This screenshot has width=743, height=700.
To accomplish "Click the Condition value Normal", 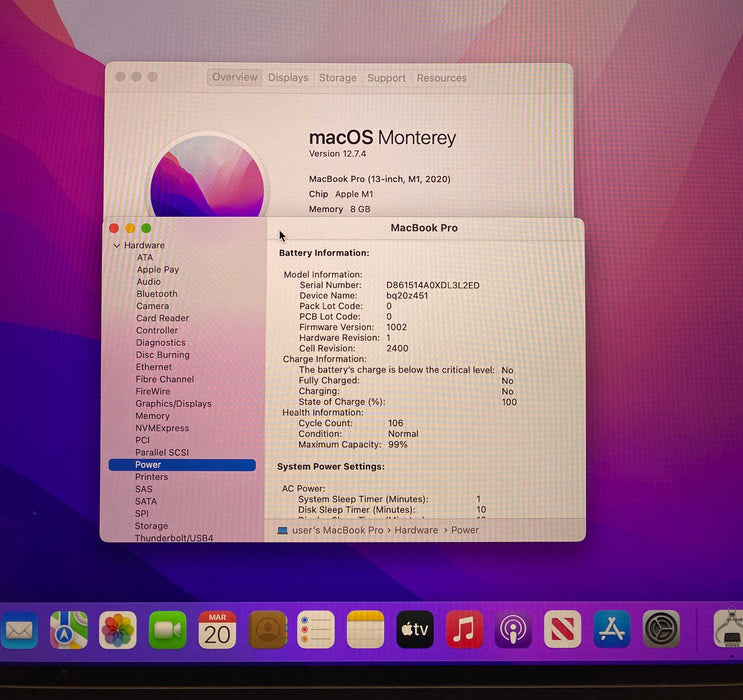I will tap(403, 434).
